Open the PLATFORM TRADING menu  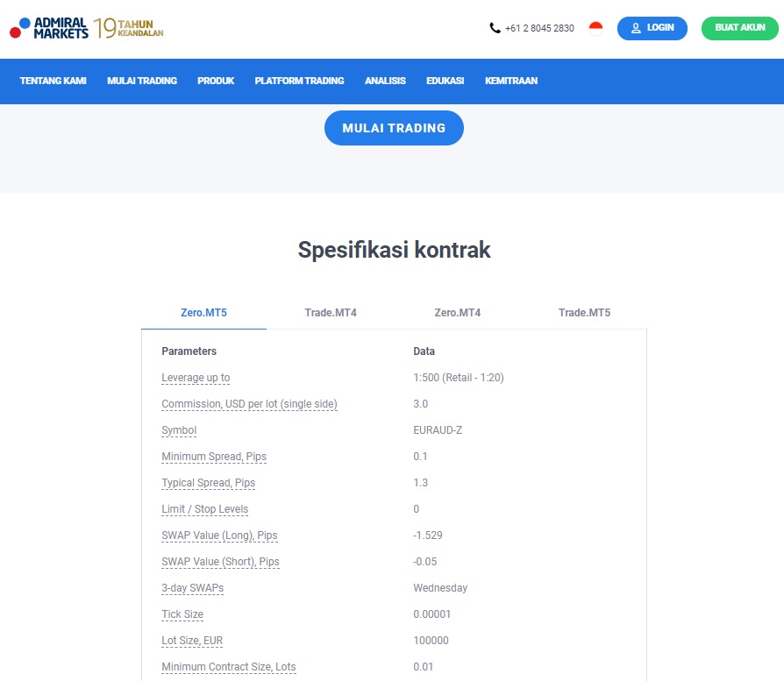click(x=299, y=81)
